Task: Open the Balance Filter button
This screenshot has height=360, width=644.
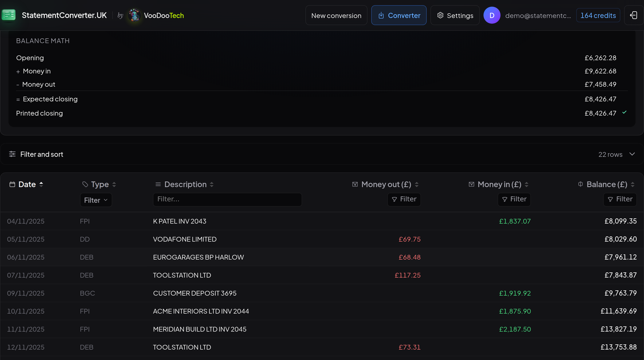Action: [x=620, y=199]
